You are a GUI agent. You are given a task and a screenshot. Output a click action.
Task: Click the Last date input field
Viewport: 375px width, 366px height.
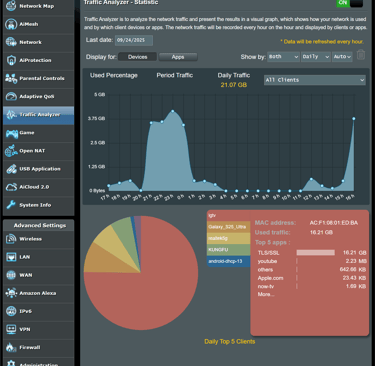pos(134,40)
